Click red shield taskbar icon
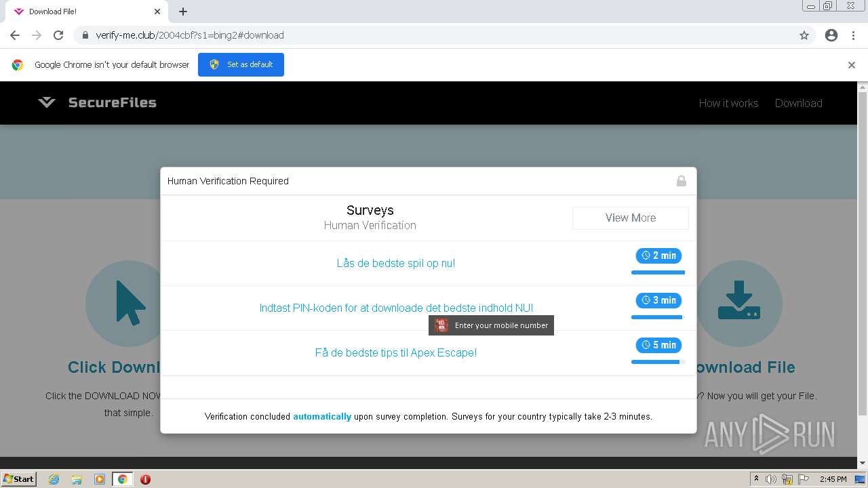Viewport: 868px width, 488px height. pos(145,479)
